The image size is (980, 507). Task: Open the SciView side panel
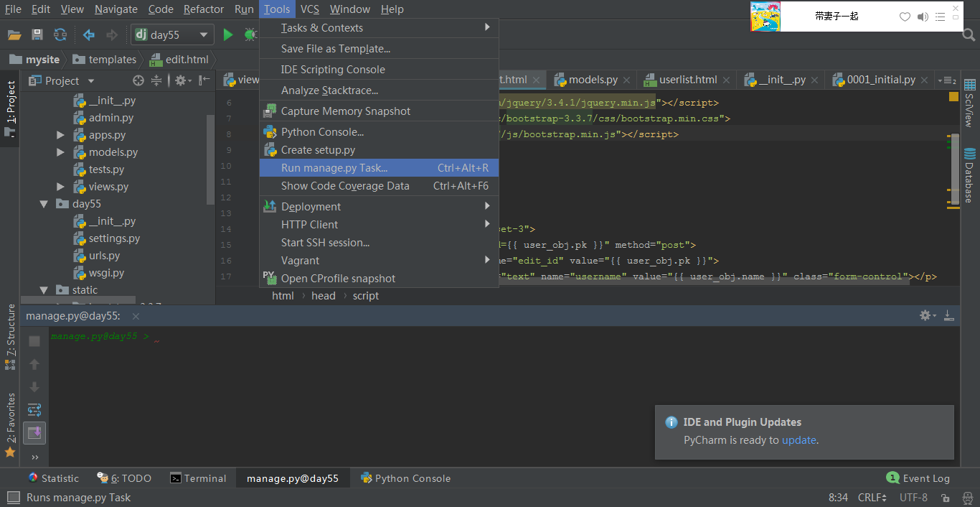tap(969, 103)
